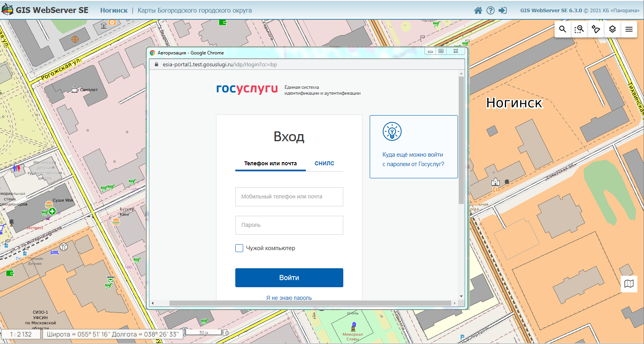This screenshot has width=644, height=344.
Task: Click the Войти button
Action: [x=289, y=278]
